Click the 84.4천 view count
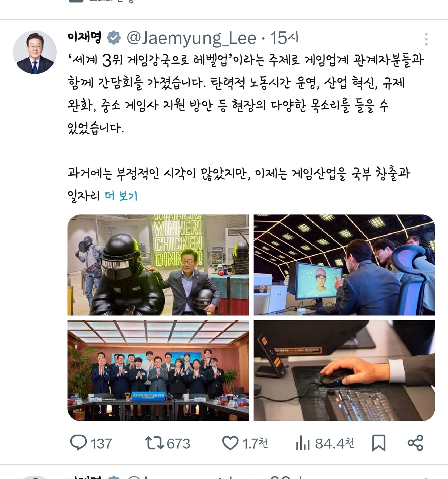This screenshot has width=448, height=479. point(335,443)
